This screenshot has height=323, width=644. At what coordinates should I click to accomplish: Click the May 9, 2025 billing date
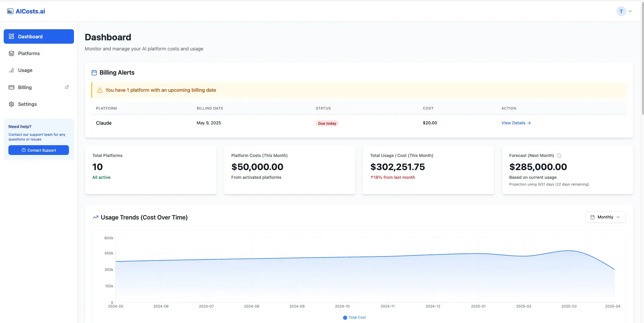point(209,123)
